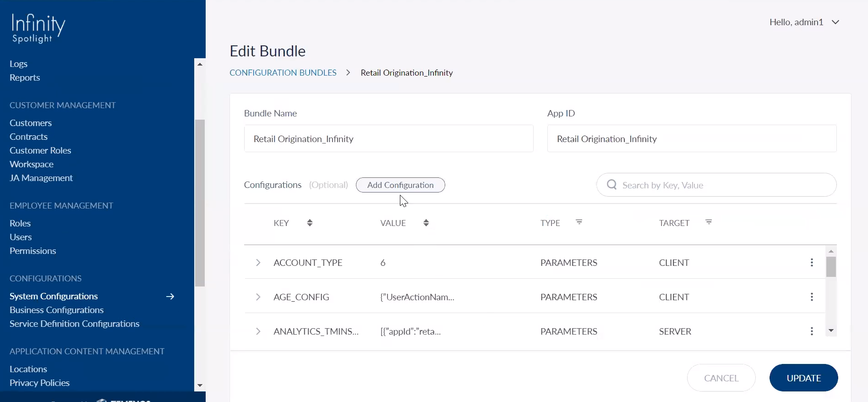The height and width of the screenshot is (402, 868).
Task: Sort configurations by VALUE column
Action: click(426, 223)
